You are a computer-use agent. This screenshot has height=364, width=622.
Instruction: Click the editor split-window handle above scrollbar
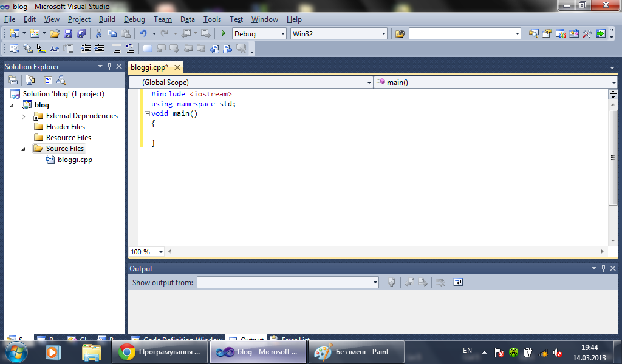tap(613, 94)
